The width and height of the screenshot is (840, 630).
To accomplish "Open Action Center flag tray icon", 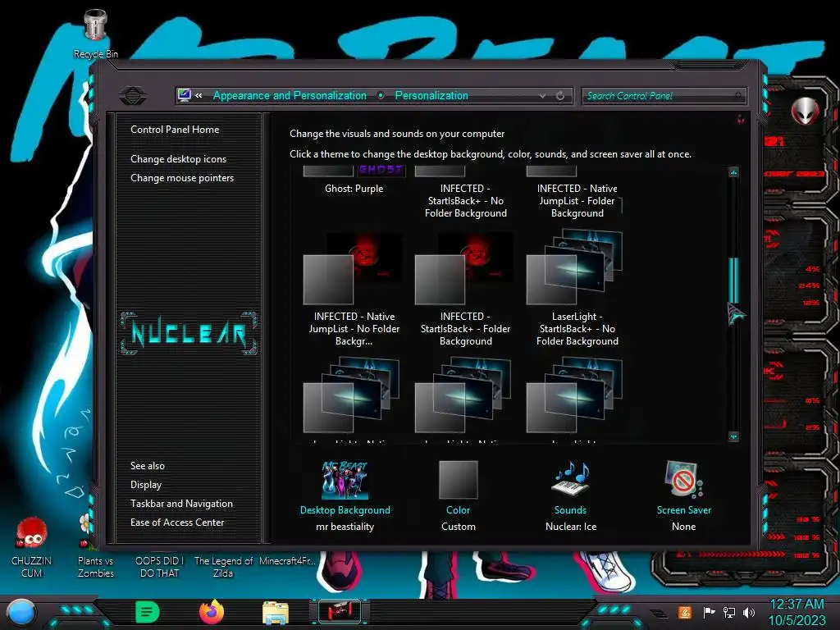I will (x=709, y=612).
